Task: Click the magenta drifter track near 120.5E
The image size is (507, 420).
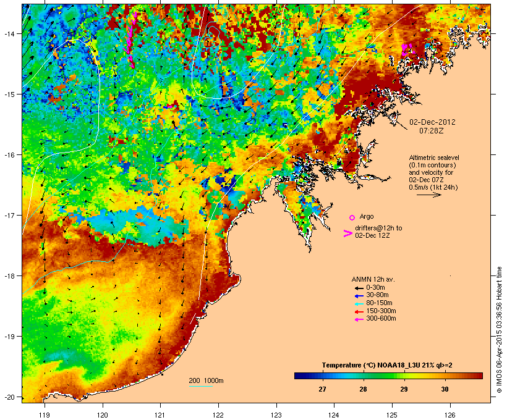Action: 130,40
